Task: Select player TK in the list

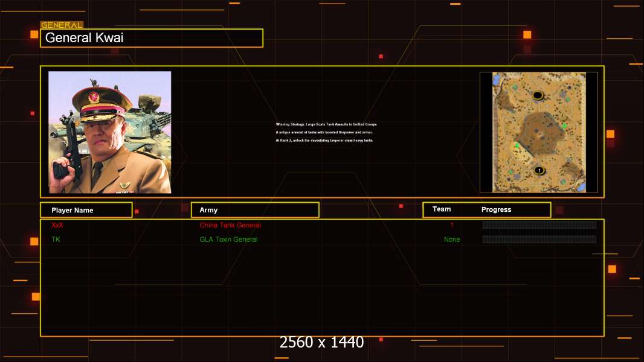Action: [x=56, y=240]
